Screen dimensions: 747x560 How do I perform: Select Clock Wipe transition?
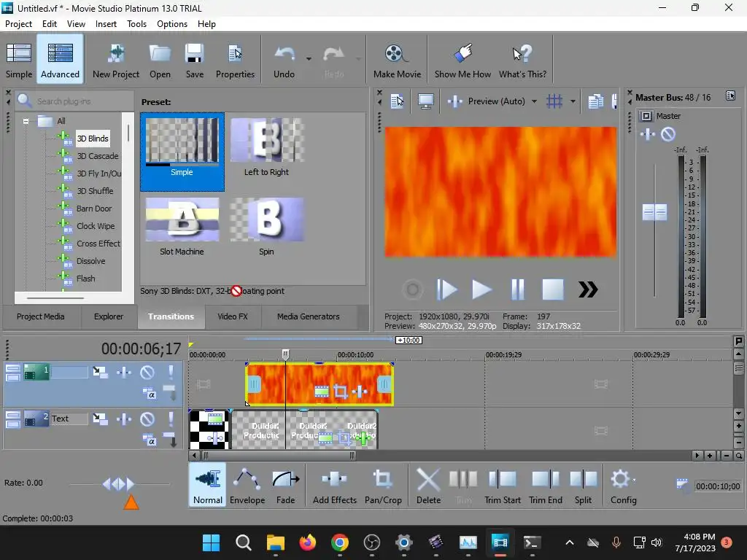pyautogui.click(x=96, y=226)
